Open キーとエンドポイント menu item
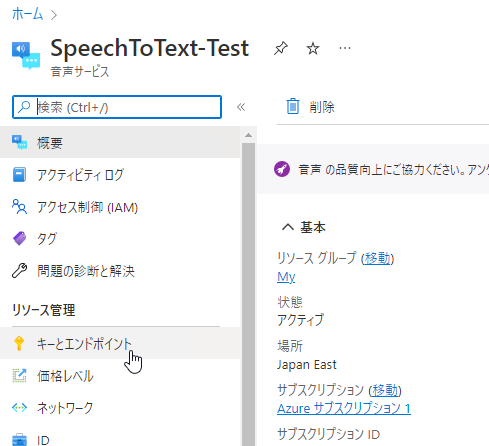 coord(120,343)
